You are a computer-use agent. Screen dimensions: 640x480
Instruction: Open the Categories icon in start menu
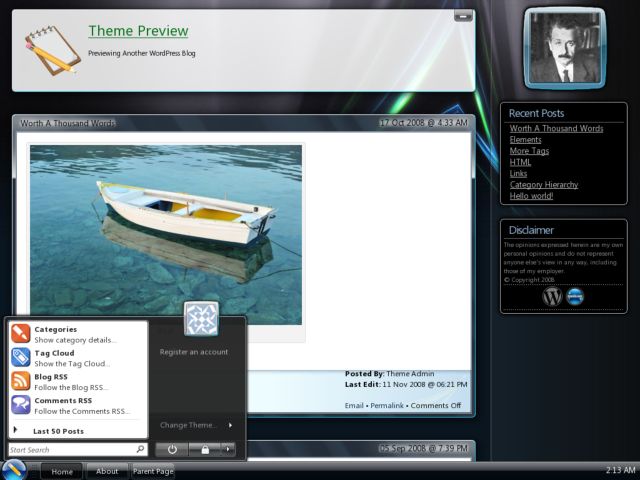pyautogui.click(x=21, y=333)
